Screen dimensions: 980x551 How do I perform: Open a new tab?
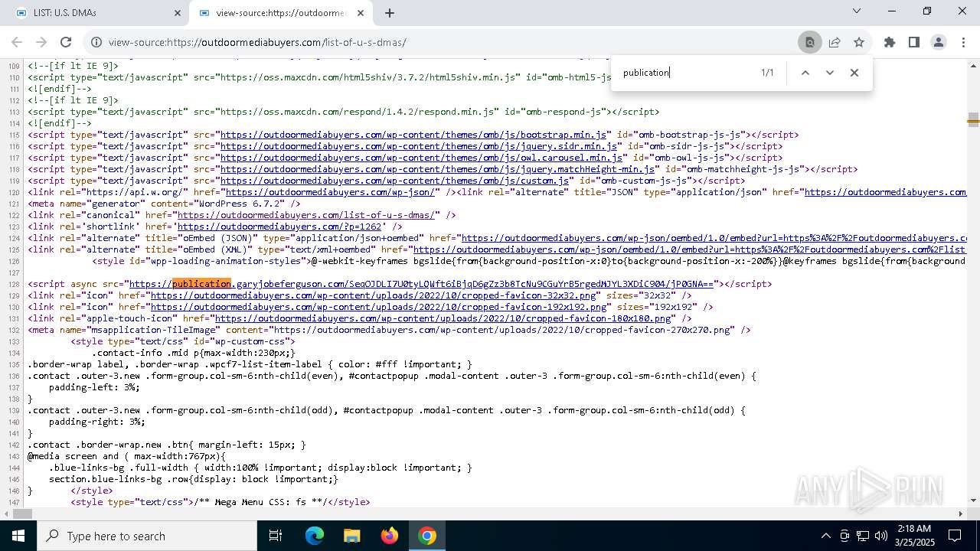point(390,13)
